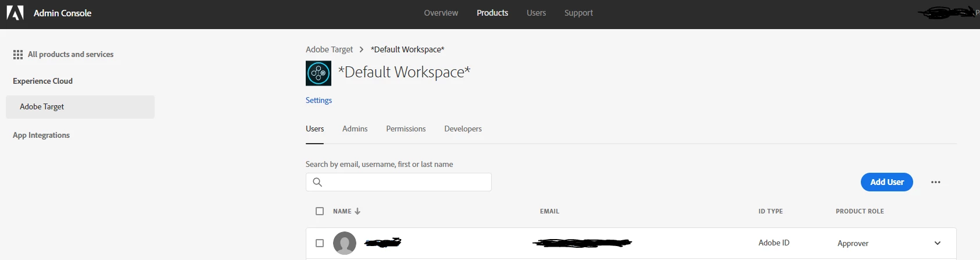The image size is (980, 260).
Task: Tick the checkbox for the Approver user row
Action: tap(320, 243)
